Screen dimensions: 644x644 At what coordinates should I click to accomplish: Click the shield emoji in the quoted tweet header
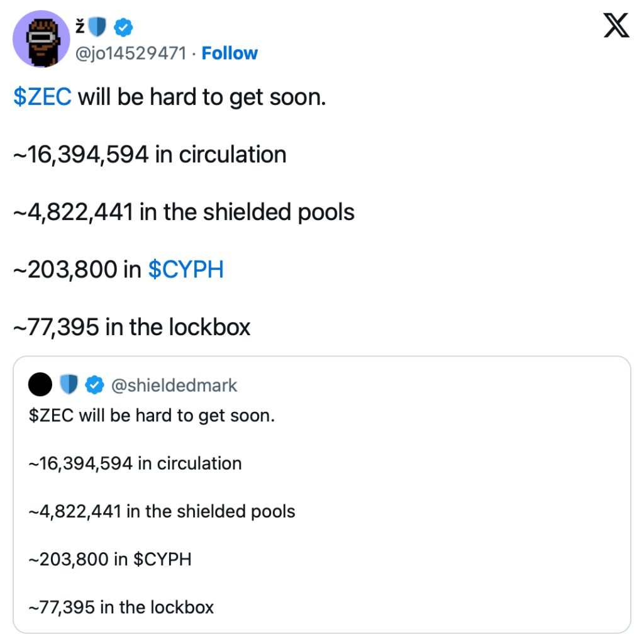click(69, 385)
